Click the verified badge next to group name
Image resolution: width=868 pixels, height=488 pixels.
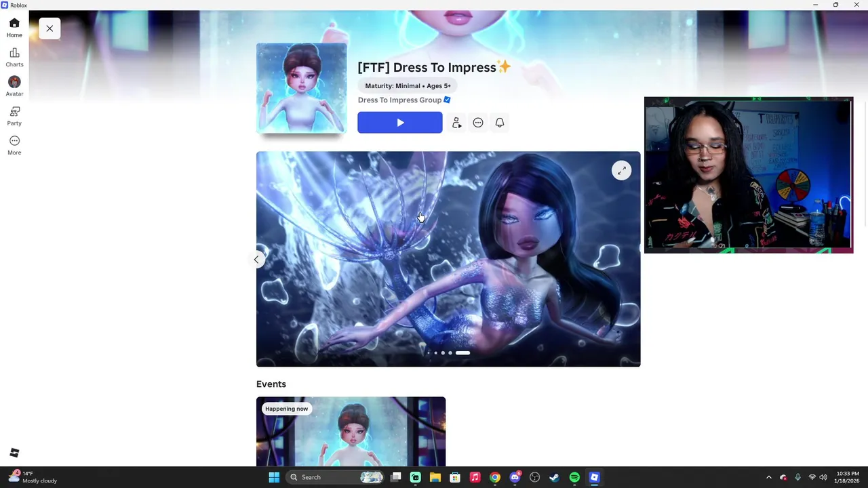pyautogui.click(x=447, y=100)
